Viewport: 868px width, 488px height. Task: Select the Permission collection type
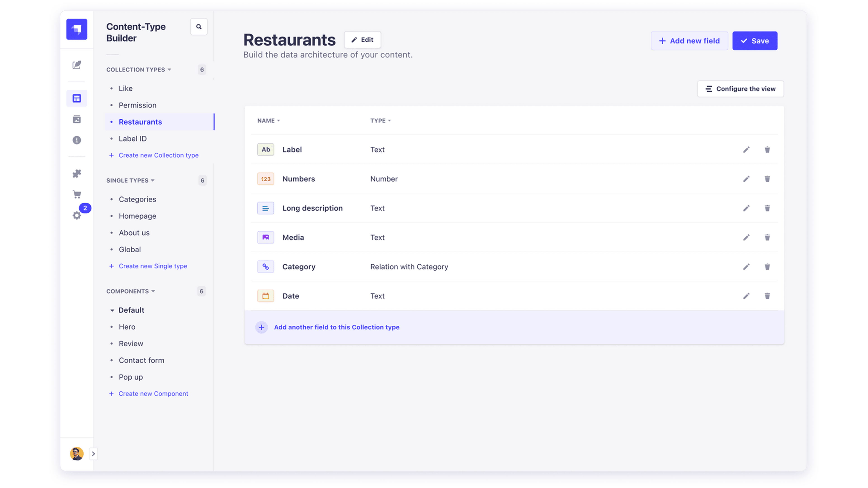(137, 105)
